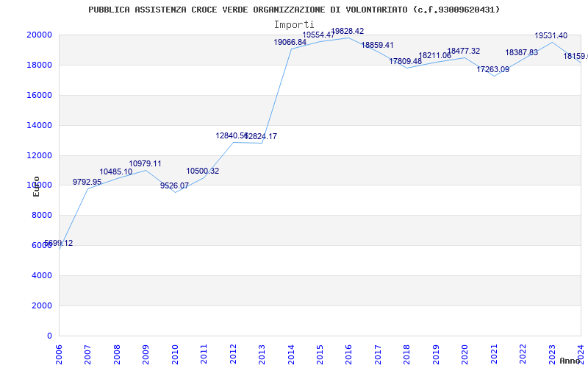Click data label 10979.11
The image size is (588, 368).
(x=145, y=163)
